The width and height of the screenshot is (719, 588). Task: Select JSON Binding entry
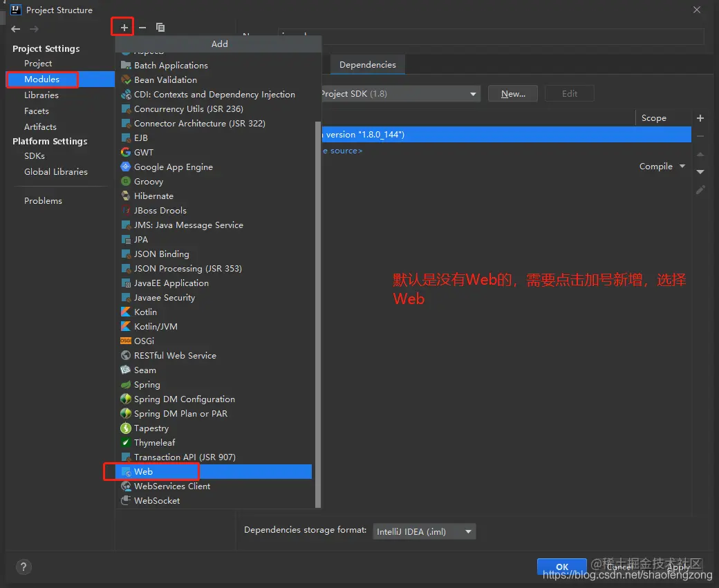pyautogui.click(x=214, y=254)
